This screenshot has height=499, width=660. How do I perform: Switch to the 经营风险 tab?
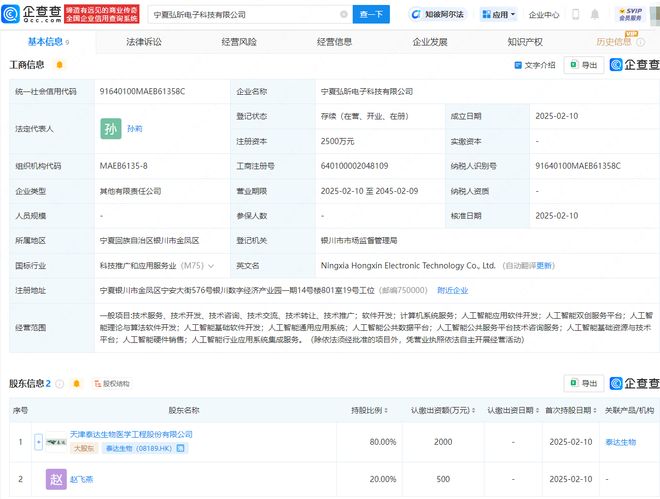(x=239, y=42)
